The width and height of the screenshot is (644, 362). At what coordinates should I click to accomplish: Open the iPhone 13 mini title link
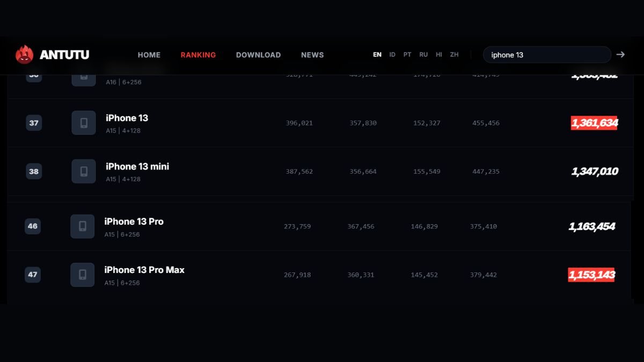tap(137, 166)
